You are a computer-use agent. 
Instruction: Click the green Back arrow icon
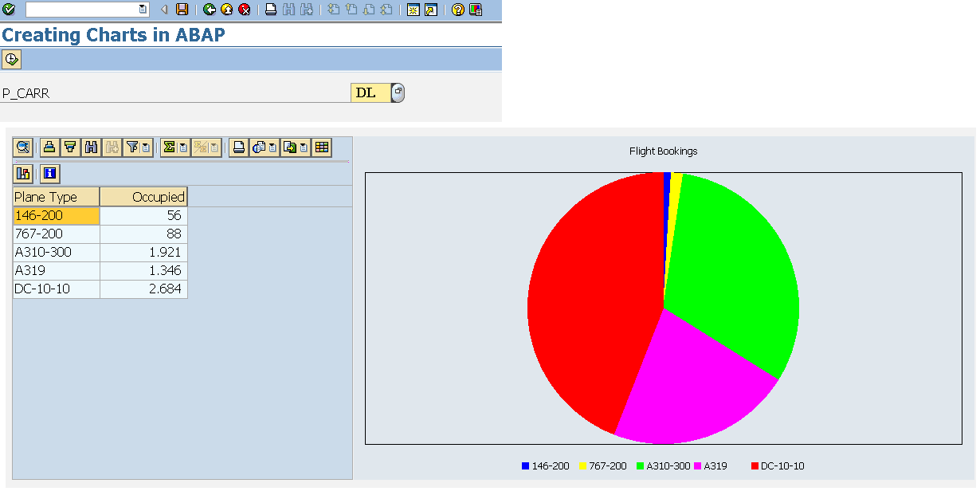210,10
